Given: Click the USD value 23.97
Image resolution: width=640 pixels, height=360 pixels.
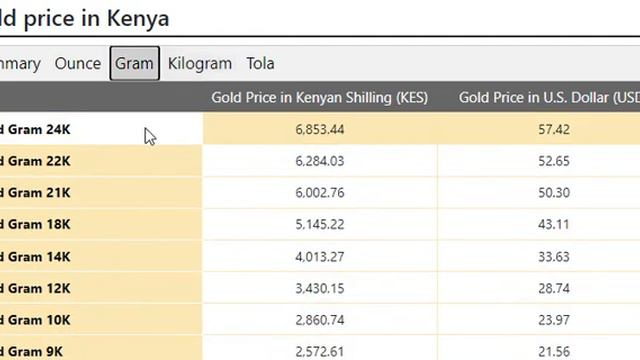Looking at the screenshot, I should click(553, 320).
